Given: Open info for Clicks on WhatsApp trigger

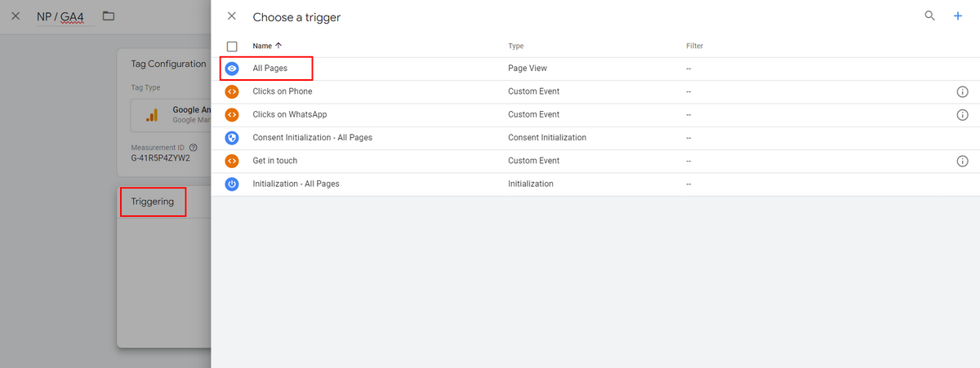Looking at the screenshot, I should coord(962,115).
